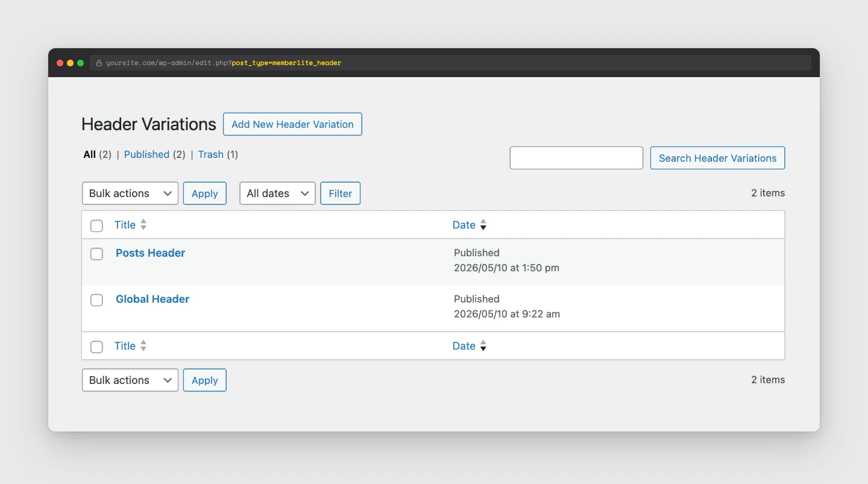Screen dimensions: 868x484
Task: Click the lock icon in the address bar
Action: 99,63
